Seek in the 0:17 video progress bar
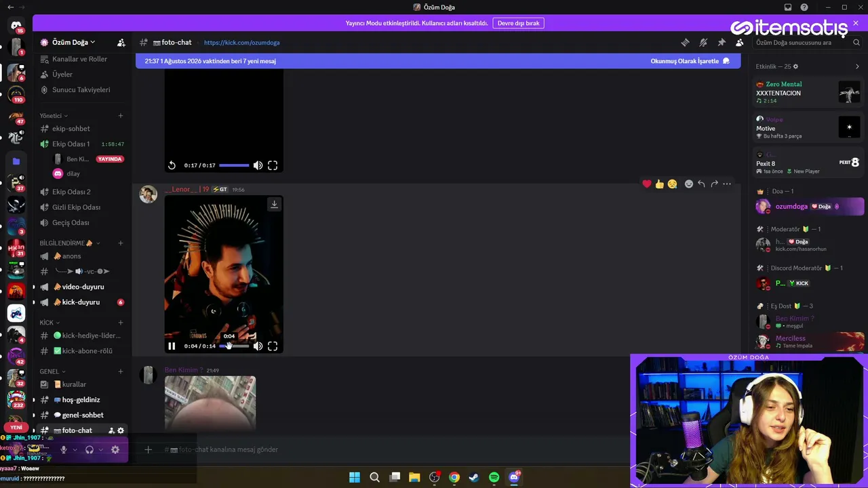868x488 pixels. point(234,165)
